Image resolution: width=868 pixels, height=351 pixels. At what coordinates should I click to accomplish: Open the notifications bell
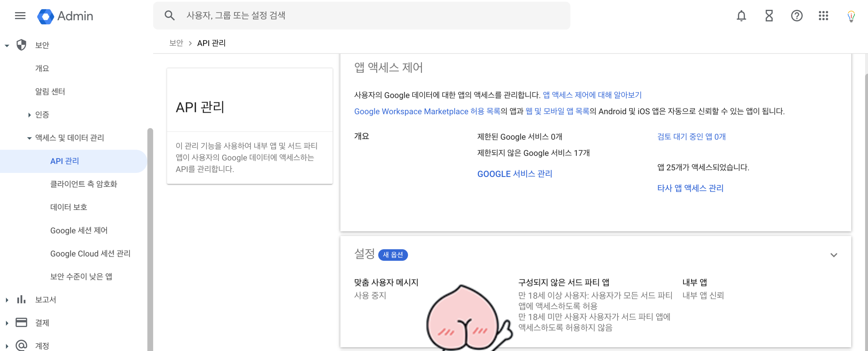[741, 16]
